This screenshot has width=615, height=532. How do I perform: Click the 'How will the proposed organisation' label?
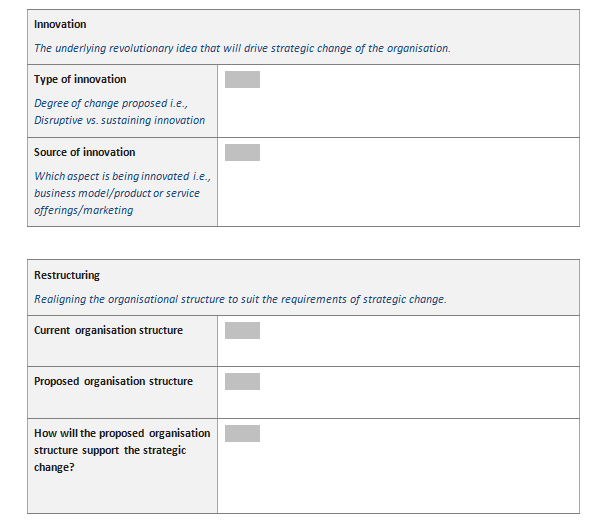tap(122, 433)
